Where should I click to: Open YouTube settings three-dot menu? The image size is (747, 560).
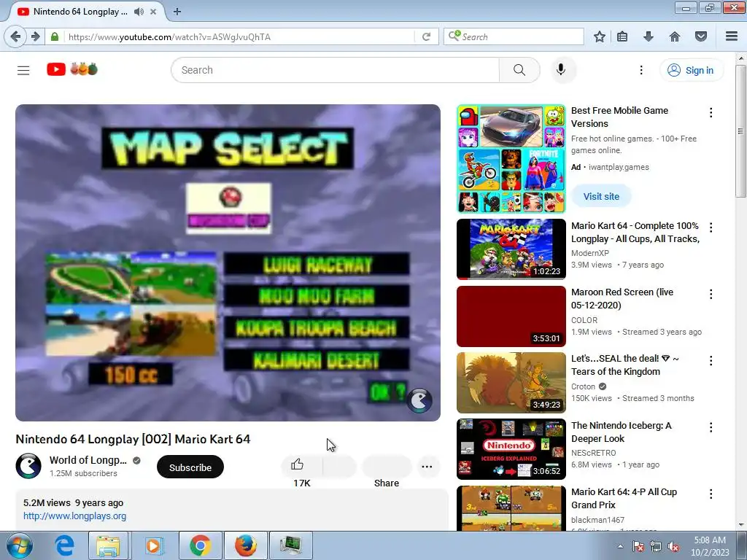pyautogui.click(x=641, y=70)
